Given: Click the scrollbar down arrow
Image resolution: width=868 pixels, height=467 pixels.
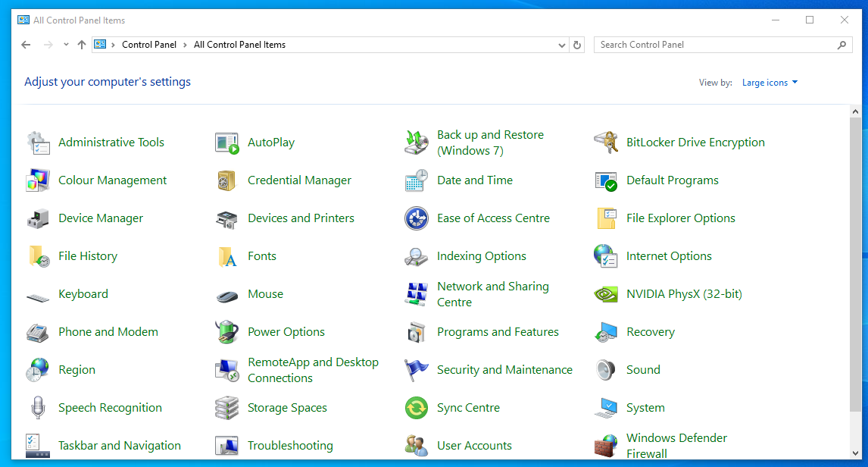Looking at the screenshot, I should point(855,453).
